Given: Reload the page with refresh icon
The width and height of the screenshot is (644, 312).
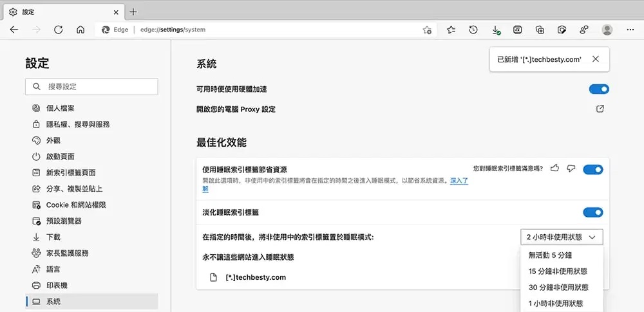Looking at the screenshot, I should [59, 30].
